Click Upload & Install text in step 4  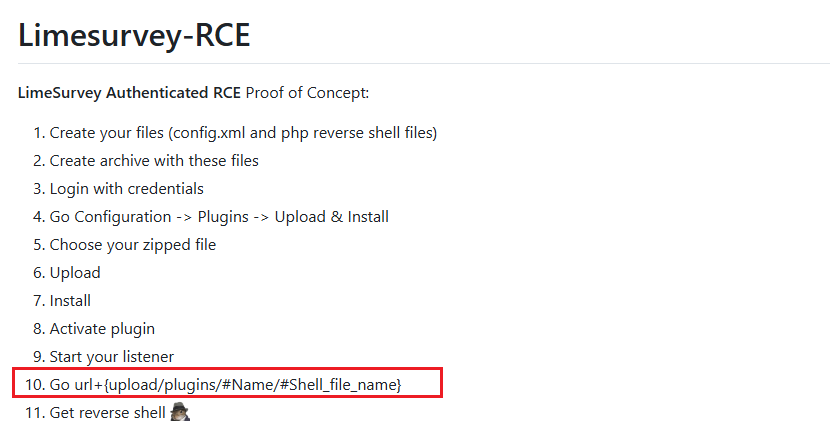point(331,217)
